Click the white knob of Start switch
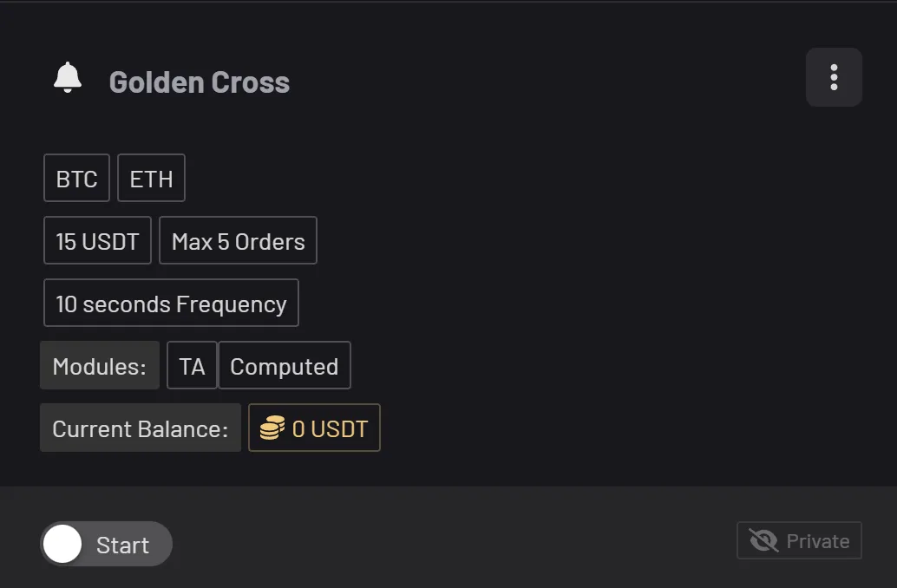This screenshot has height=588, width=897. tap(62, 544)
